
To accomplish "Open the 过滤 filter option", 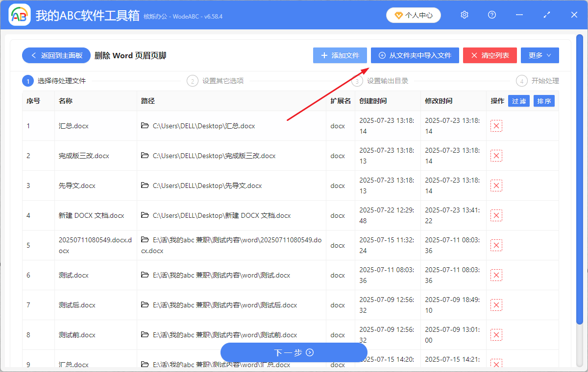I will click(518, 101).
